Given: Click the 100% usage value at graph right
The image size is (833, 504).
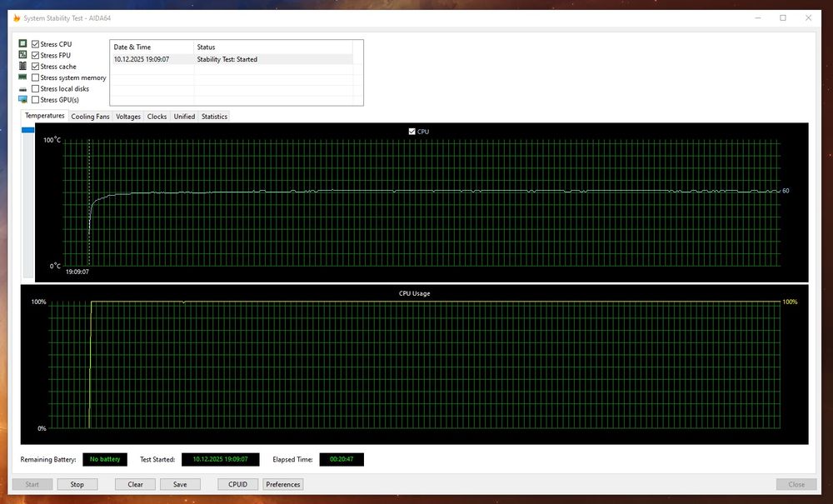Looking at the screenshot, I should (x=790, y=302).
